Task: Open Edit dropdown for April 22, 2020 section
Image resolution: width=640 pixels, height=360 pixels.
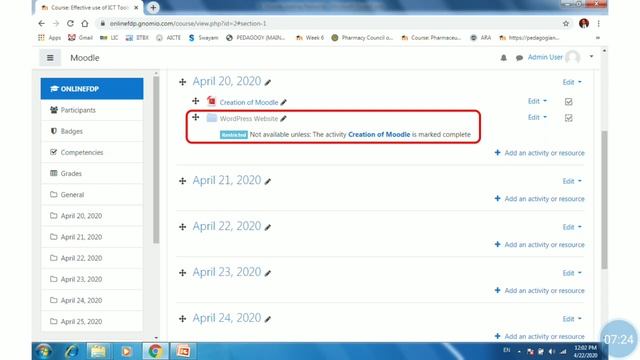Action: pos(572,227)
